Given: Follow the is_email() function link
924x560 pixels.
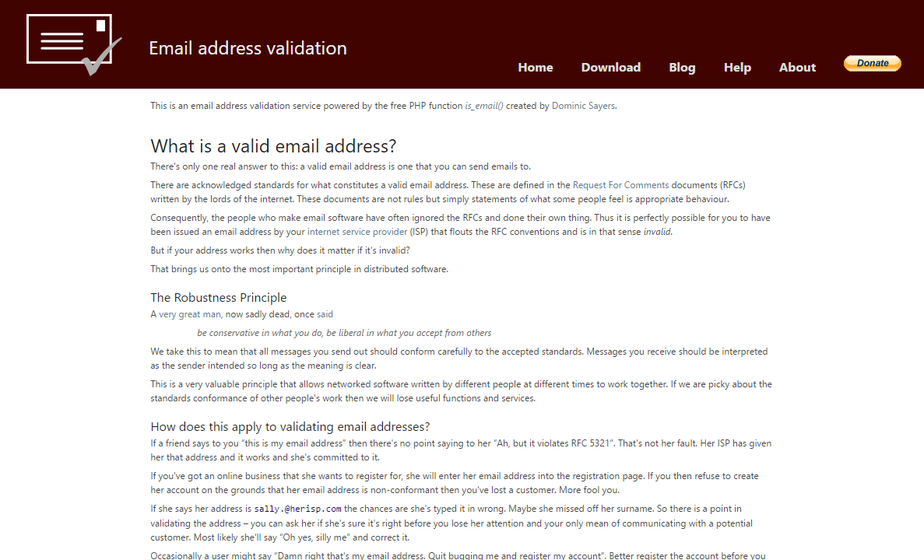Looking at the screenshot, I should pos(484,106).
